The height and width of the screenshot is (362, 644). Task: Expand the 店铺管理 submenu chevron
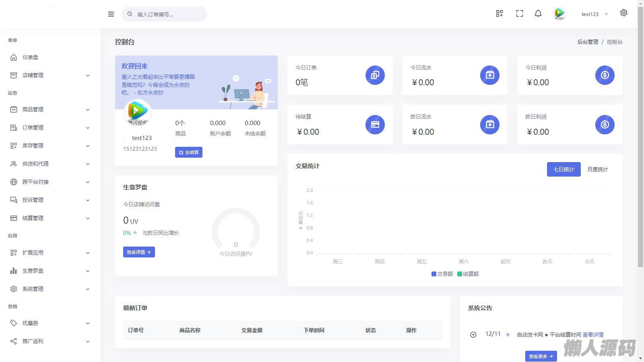tap(88, 76)
